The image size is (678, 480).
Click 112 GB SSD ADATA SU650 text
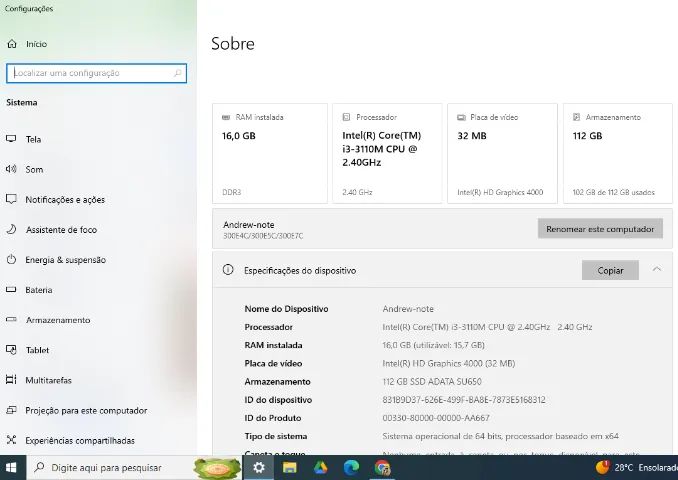point(432,381)
